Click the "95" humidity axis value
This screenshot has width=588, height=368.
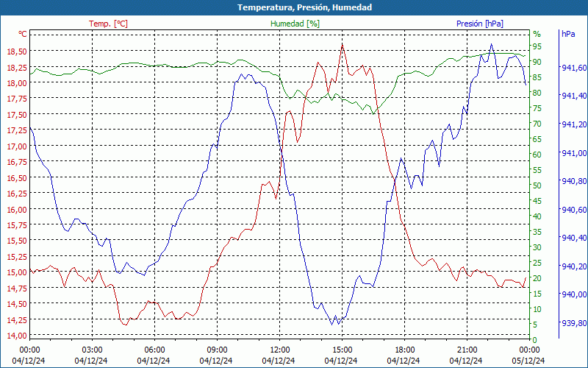click(x=537, y=46)
